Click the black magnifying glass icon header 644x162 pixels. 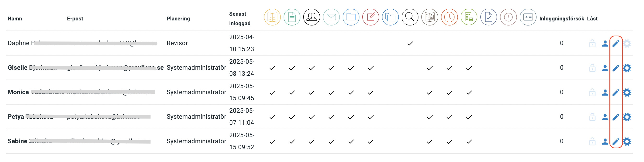coord(410,17)
